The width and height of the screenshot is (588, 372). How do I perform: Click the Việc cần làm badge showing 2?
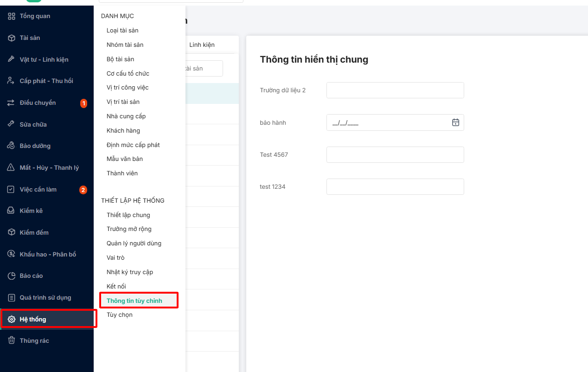[83, 190]
